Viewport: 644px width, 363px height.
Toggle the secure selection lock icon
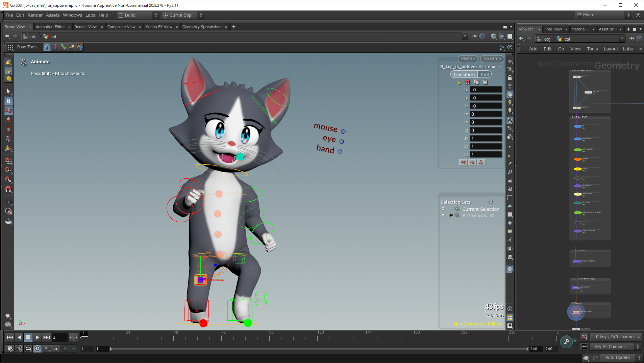[8, 101]
